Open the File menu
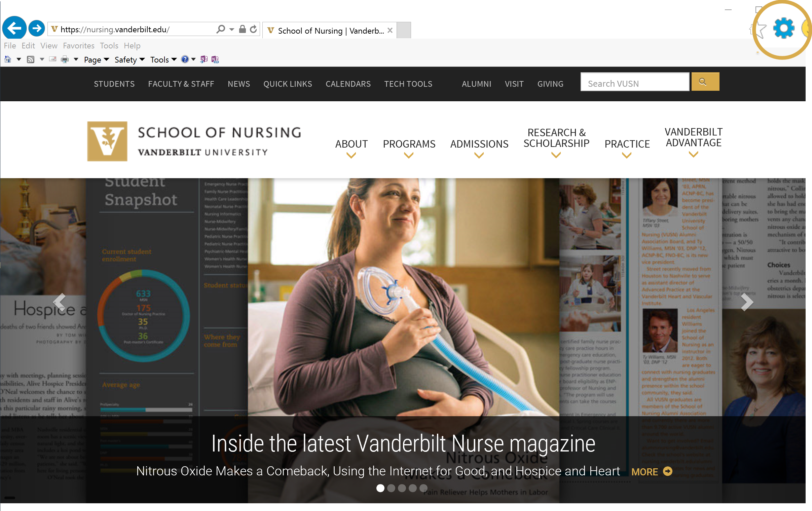 pyautogui.click(x=10, y=45)
